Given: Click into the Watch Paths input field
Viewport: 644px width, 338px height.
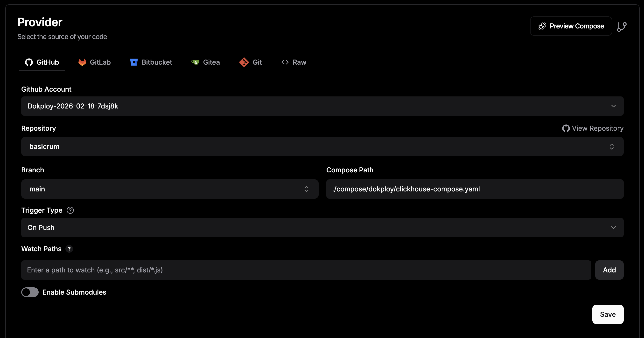Looking at the screenshot, I should [306, 270].
